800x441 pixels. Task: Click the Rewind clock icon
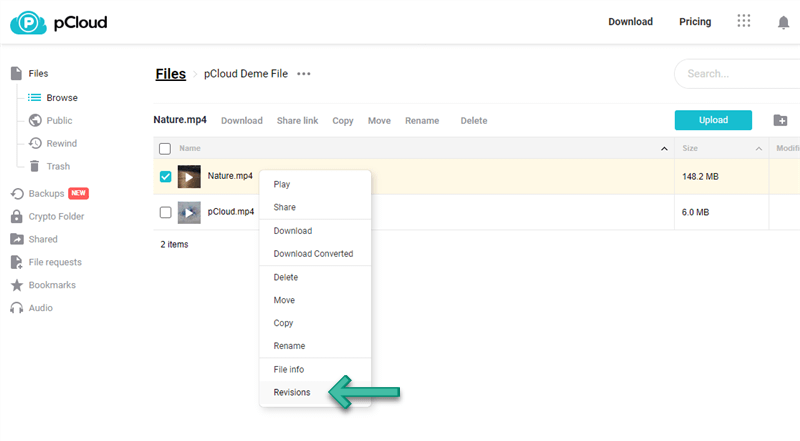pyautogui.click(x=35, y=143)
